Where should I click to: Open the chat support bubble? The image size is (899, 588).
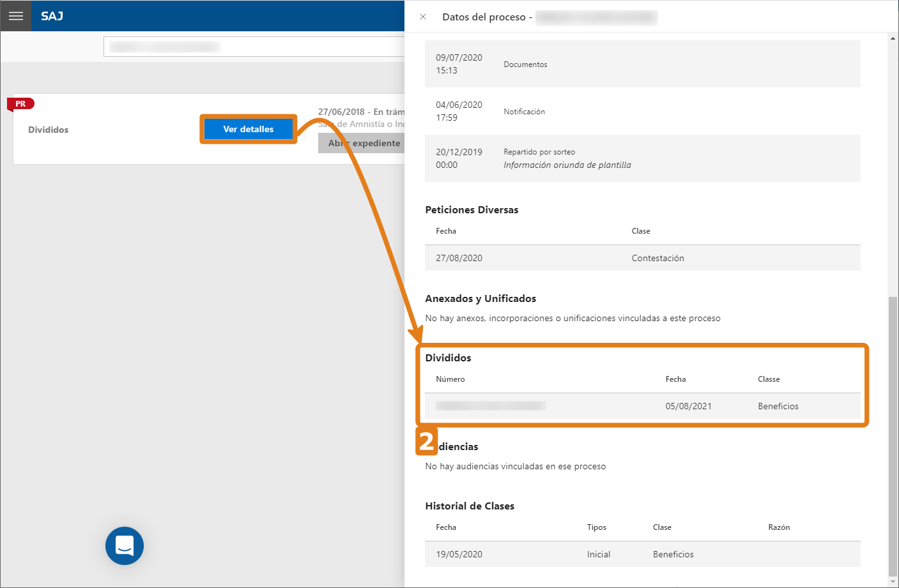click(125, 546)
